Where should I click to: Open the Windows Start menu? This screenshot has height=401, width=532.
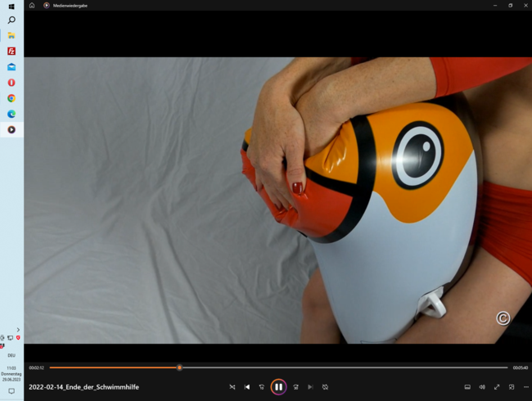click(x=11, y=6)
